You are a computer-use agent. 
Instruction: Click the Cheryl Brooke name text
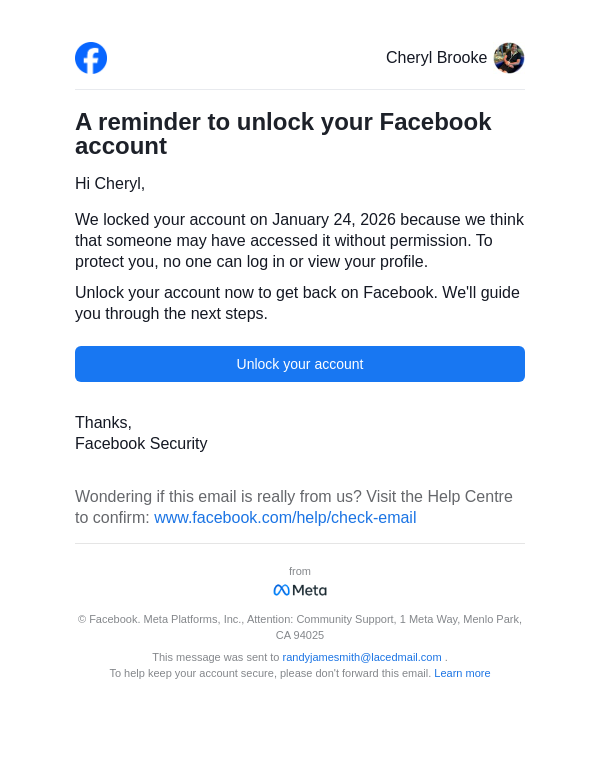[x=436, y=58]
